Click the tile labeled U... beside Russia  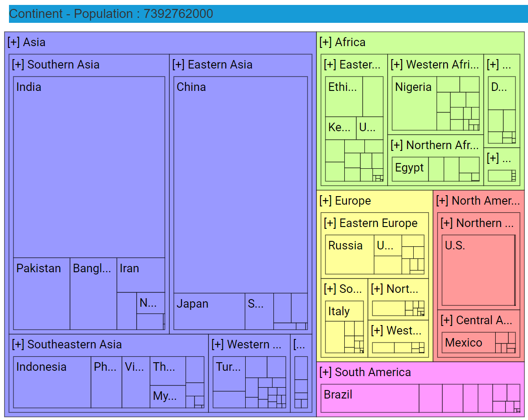point(388,245)
